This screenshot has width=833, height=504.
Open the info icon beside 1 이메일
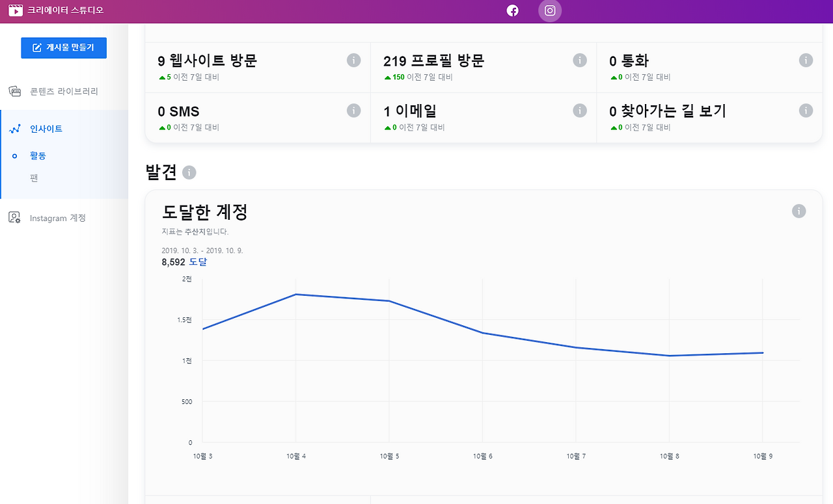pyautogui.click(x=580, y=110)
